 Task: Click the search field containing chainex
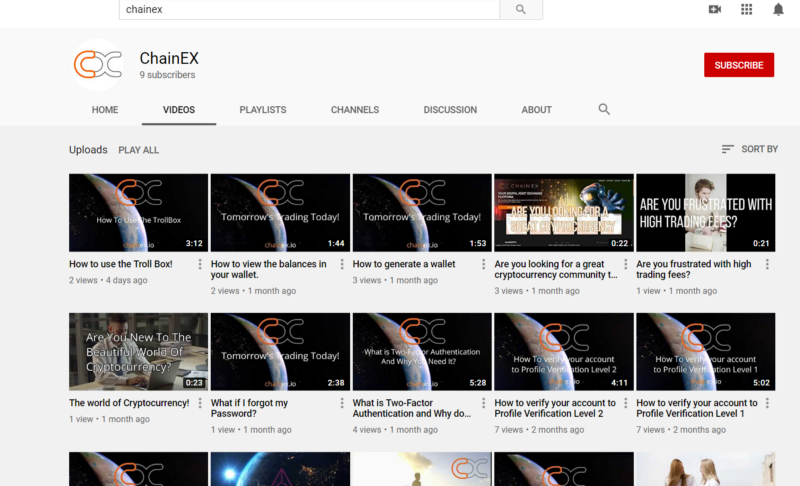coord(309,9)
